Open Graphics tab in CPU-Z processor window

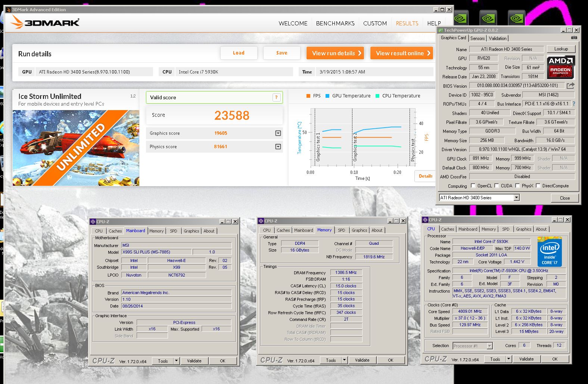pyautogui.click(x=523, y=229)
